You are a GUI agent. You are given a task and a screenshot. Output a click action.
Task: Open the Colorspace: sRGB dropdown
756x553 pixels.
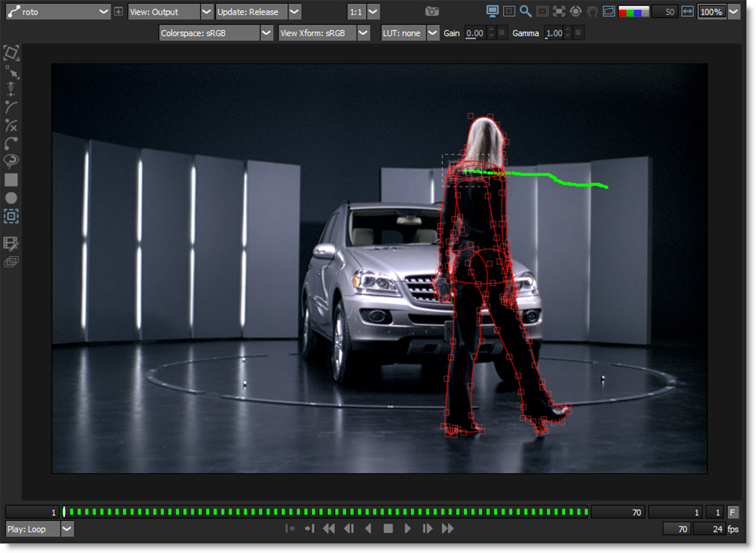[266, 33]
